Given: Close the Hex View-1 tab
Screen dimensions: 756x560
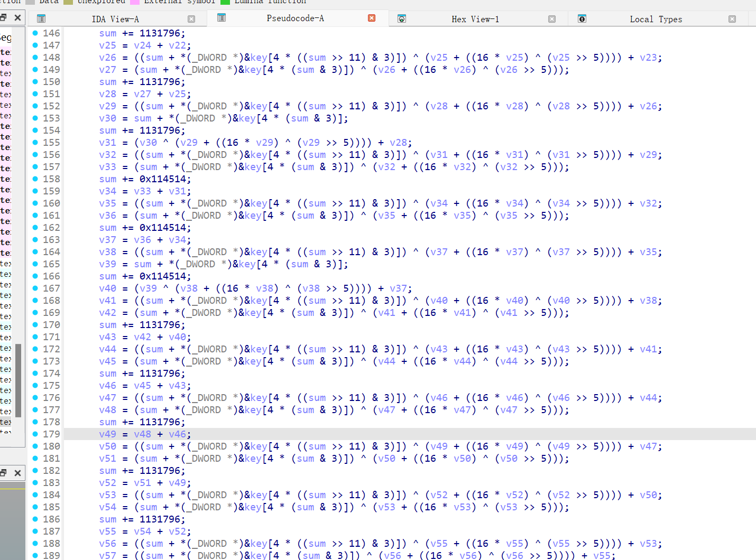Looking at the screenshot, I should (x=552, y=19).
